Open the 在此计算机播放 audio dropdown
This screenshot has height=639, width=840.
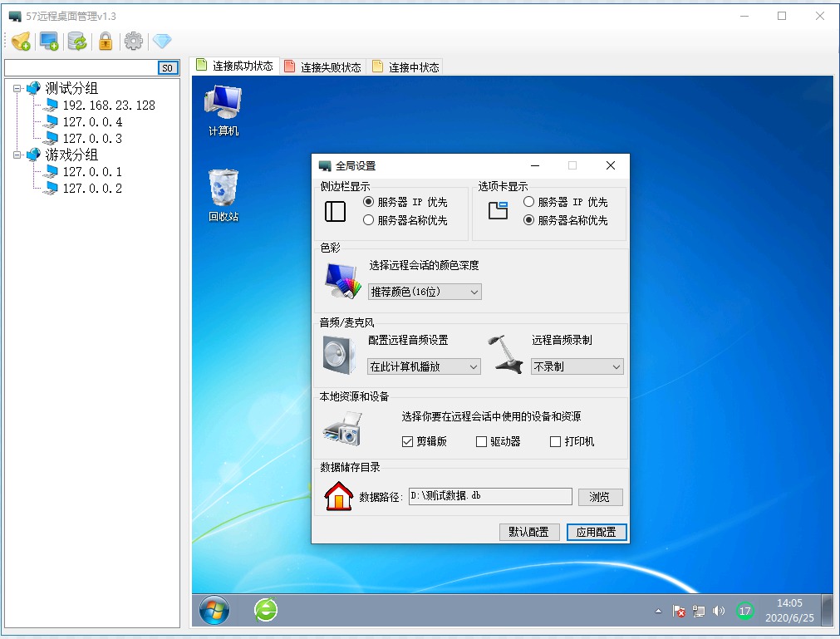point(424,366)
